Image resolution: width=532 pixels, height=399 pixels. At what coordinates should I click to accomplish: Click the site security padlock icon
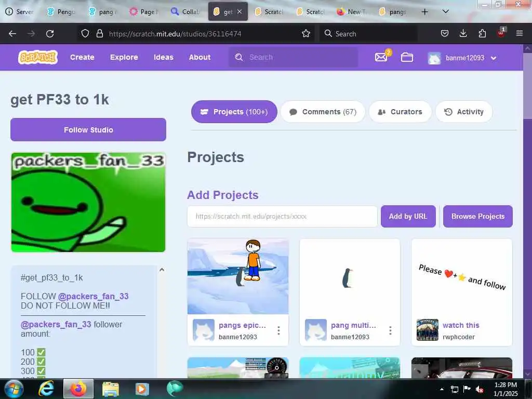point(99,33)
